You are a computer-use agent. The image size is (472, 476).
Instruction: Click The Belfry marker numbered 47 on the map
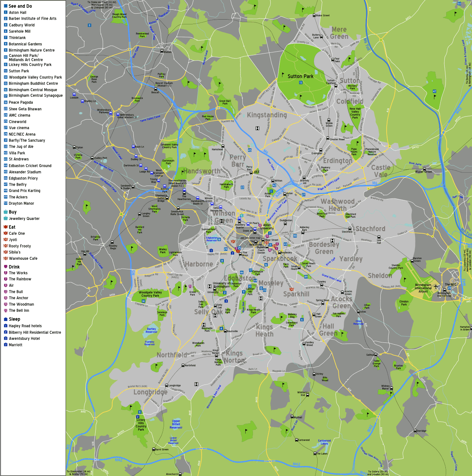coord(435,92)
